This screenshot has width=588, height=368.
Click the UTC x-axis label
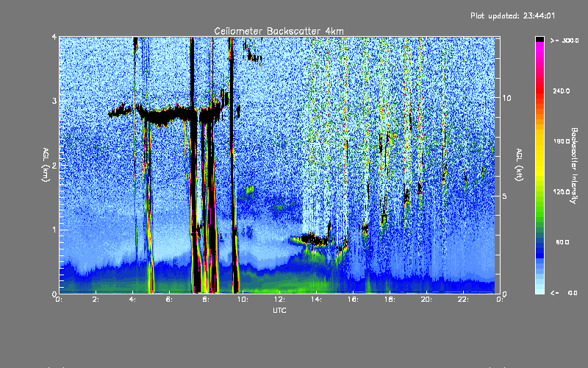(279, 310)
